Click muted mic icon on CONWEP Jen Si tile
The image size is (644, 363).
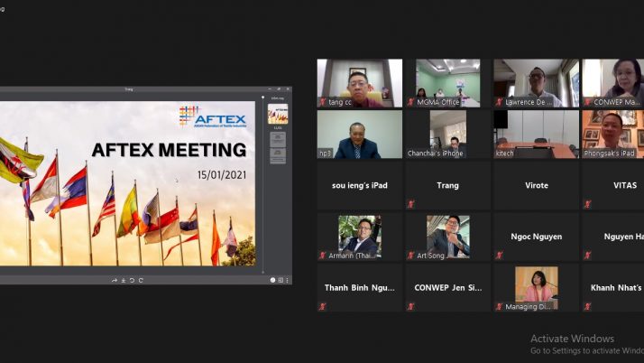tap(410, 306)
